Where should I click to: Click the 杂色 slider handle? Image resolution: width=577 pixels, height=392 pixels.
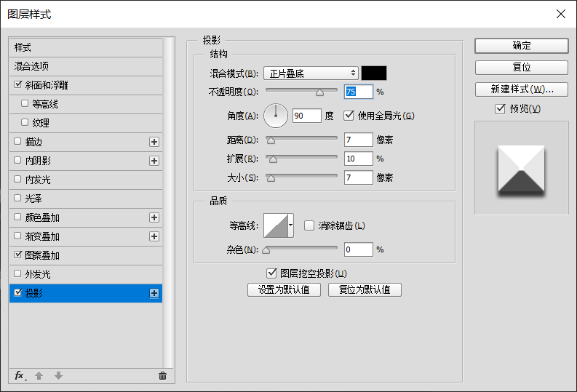[x=266, y=250]
